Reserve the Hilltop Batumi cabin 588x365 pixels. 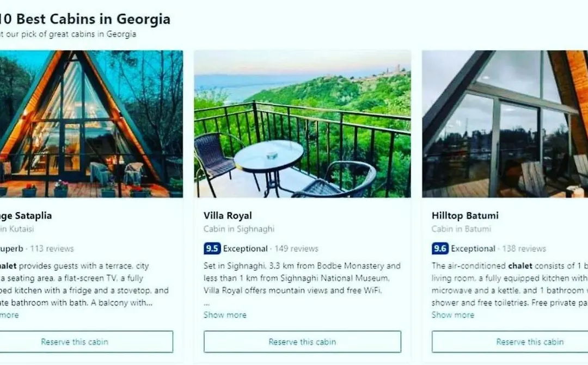(510, 342)
